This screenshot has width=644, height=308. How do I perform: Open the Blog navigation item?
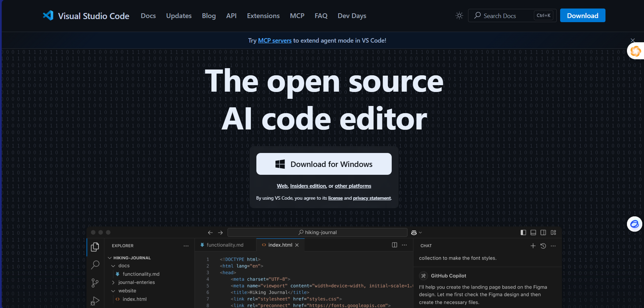tap(209, 16)
